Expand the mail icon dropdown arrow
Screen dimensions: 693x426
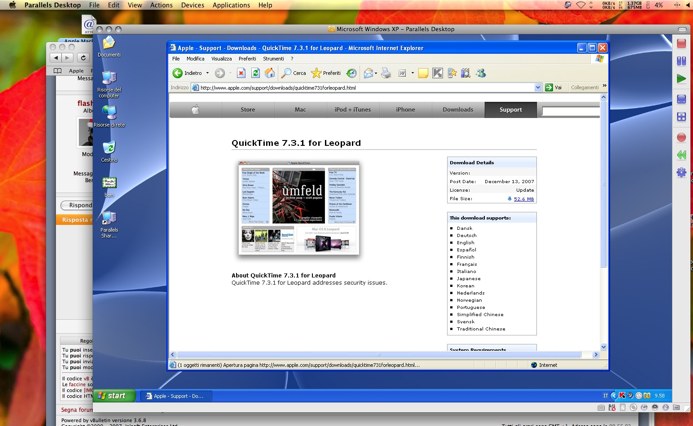click(x=376, y=73)
